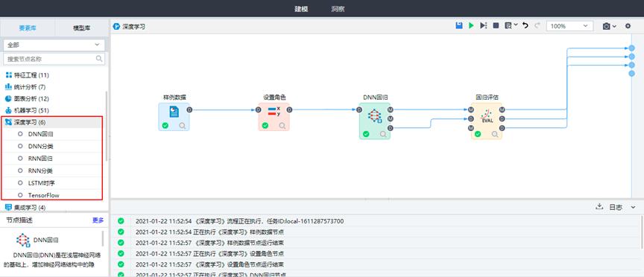This screenshot has width=644, height=277.
Task: Switch to the 建模 top tab
Action: [301, 9]
